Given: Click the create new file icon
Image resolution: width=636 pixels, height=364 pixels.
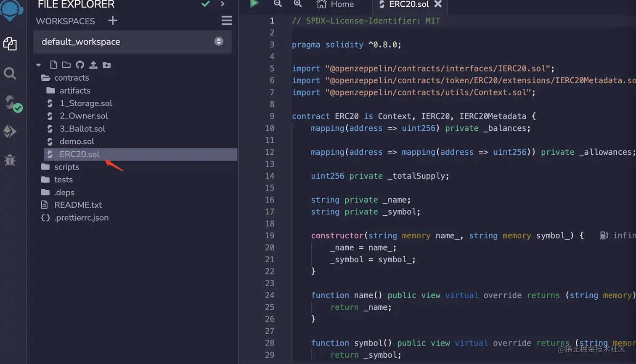Looking at the screenshot, I should [x=53, y=65].
